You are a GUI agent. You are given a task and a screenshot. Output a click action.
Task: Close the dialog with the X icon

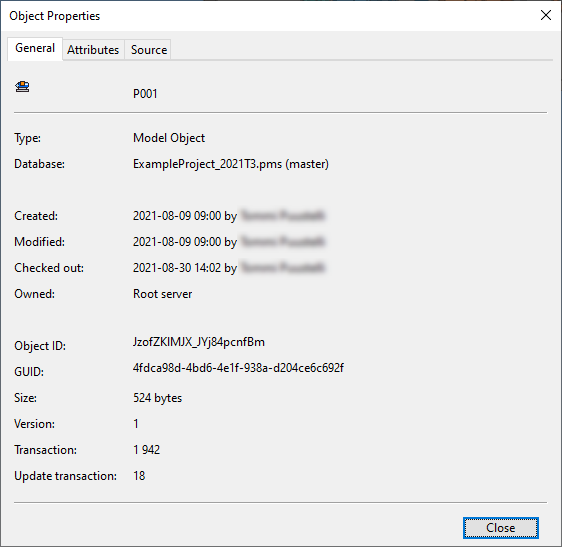(x=546, y=15)
